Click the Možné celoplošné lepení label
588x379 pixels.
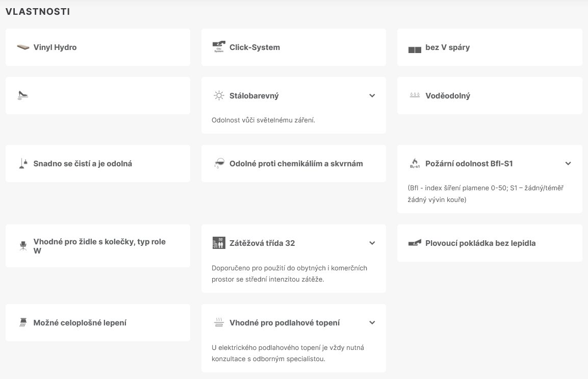pos(80,323)
